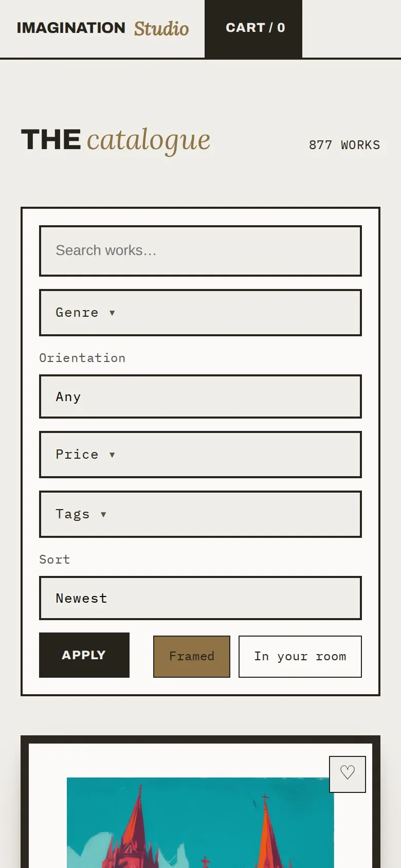Image resolution: width=401 pixels, height=868 pixels.
Task: Click the Studio script wordmark
Action: 161,29
